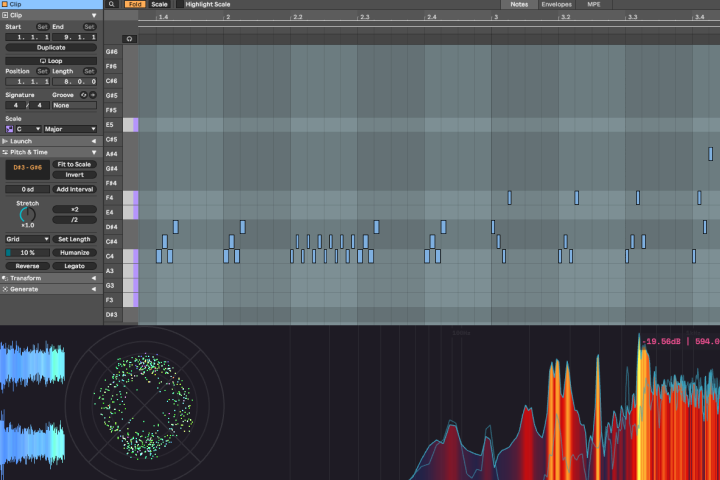
Task: Click the orange clip color square
Action: coord(5,4)
